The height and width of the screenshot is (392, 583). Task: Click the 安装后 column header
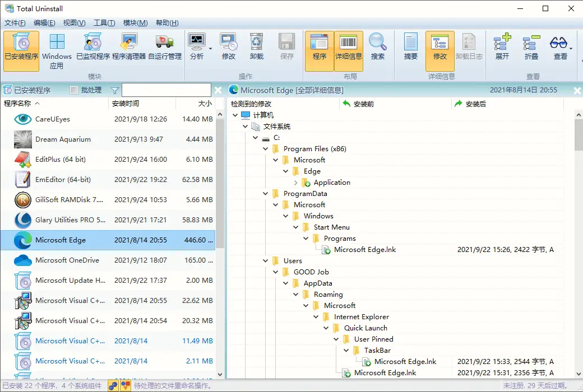coord(508,104)
